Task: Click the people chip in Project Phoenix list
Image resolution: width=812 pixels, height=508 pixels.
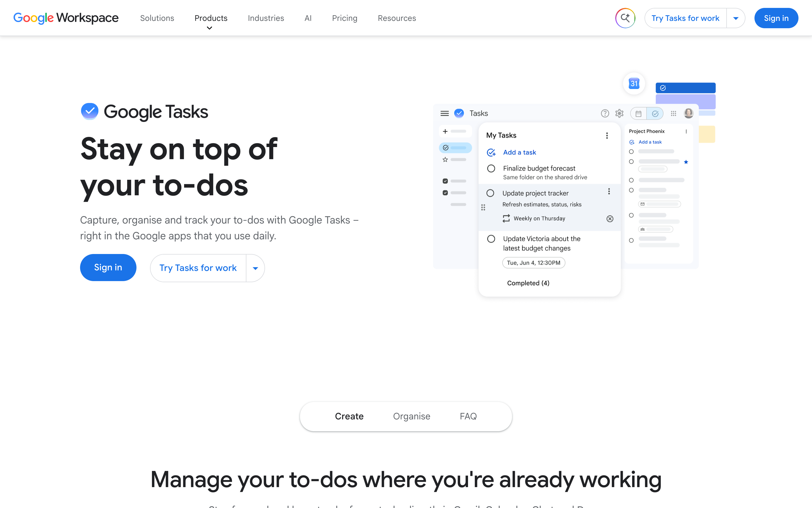Action: click(655, 229)
